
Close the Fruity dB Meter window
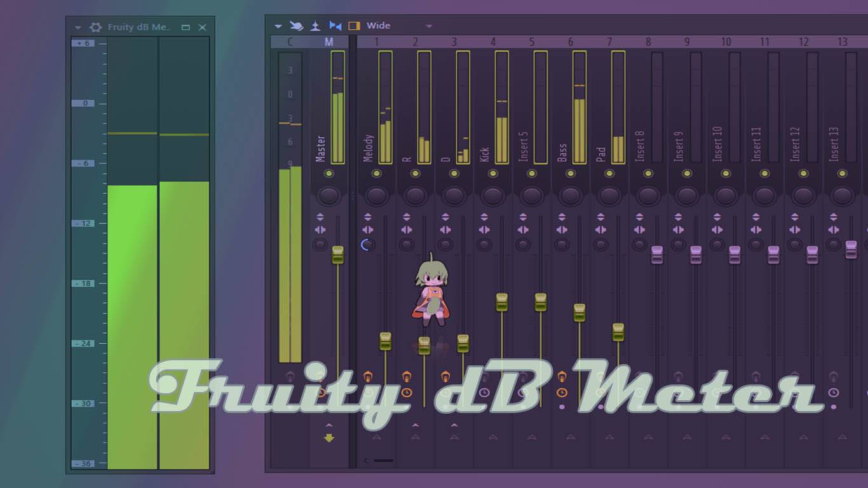pos(203,27)
